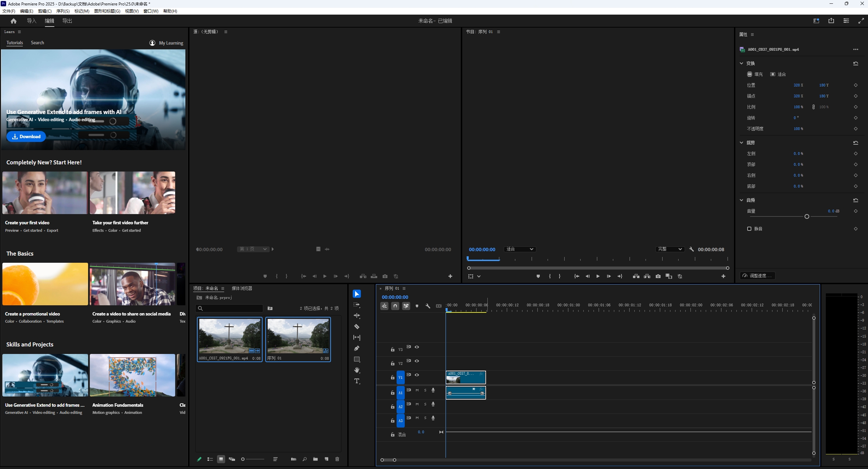Select the 序列 01 thumbnail in Project panel

coord(298,336)
